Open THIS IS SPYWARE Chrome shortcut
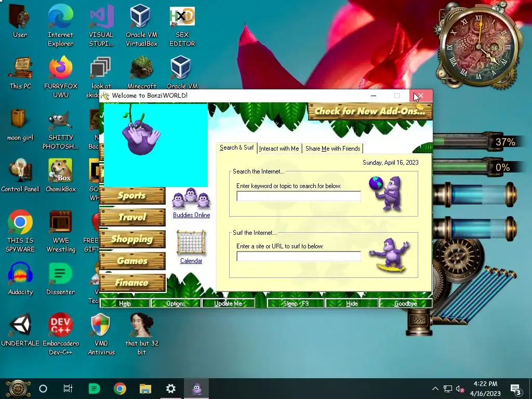The width and height of the screenshot is (532, 399). point(20,231)
